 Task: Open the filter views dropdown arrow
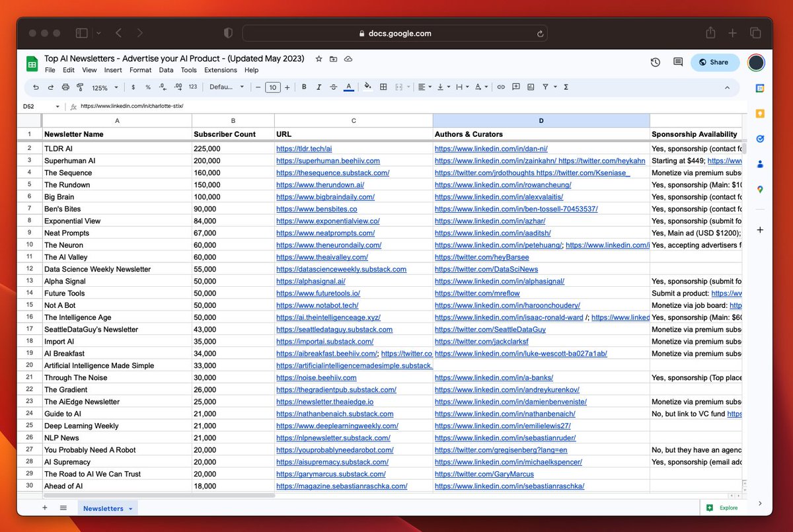coord(555,87)
